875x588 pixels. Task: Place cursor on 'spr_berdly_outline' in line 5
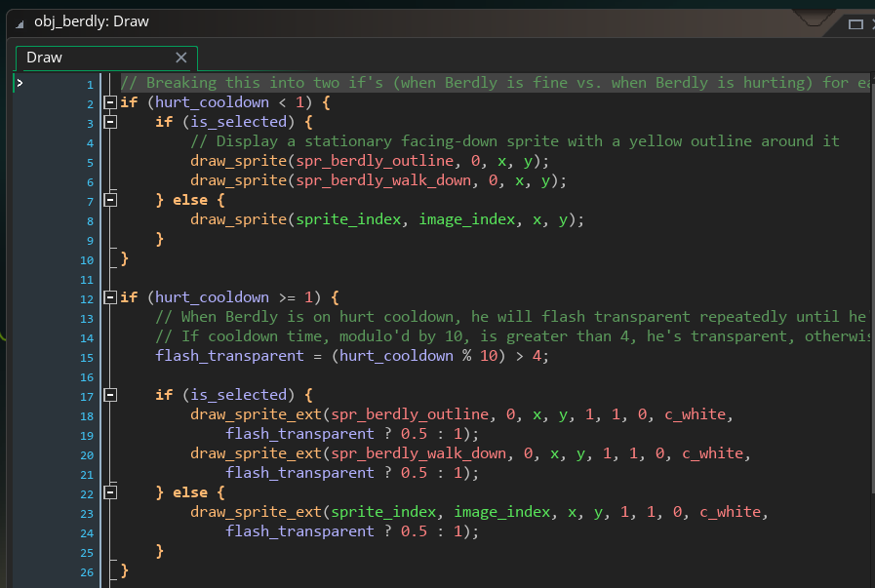tap(375, 161)
